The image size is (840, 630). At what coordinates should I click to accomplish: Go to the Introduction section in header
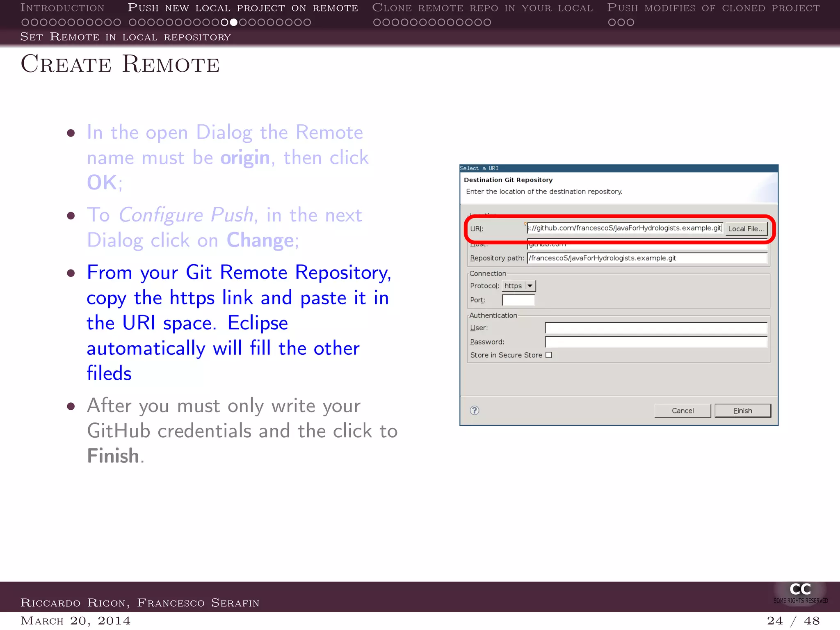[x=62, y=8]
